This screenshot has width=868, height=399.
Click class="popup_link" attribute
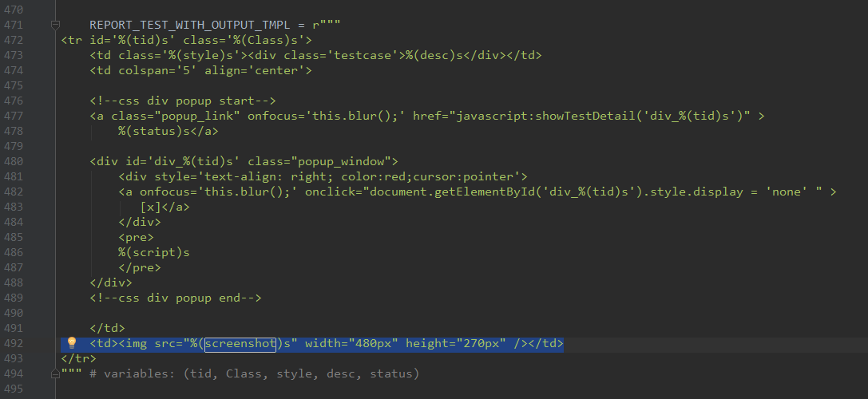[176, 117]
